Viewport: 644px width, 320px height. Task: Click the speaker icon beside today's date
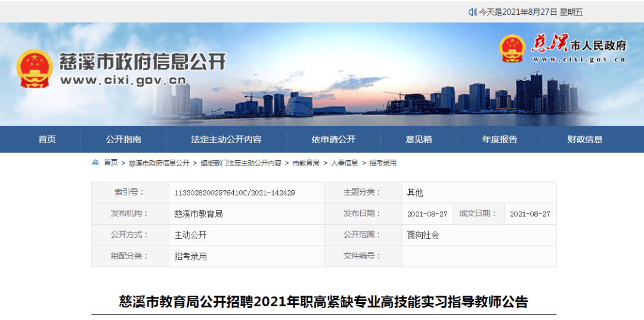coord(473,13)
